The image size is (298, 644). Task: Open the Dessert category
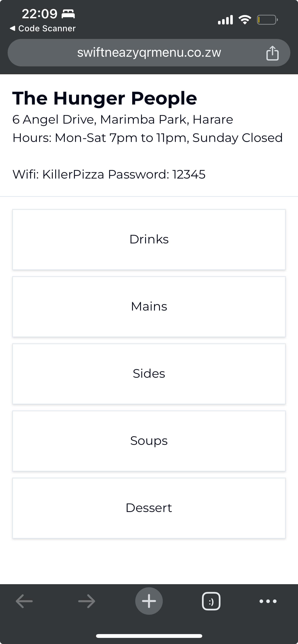(149, 508)
